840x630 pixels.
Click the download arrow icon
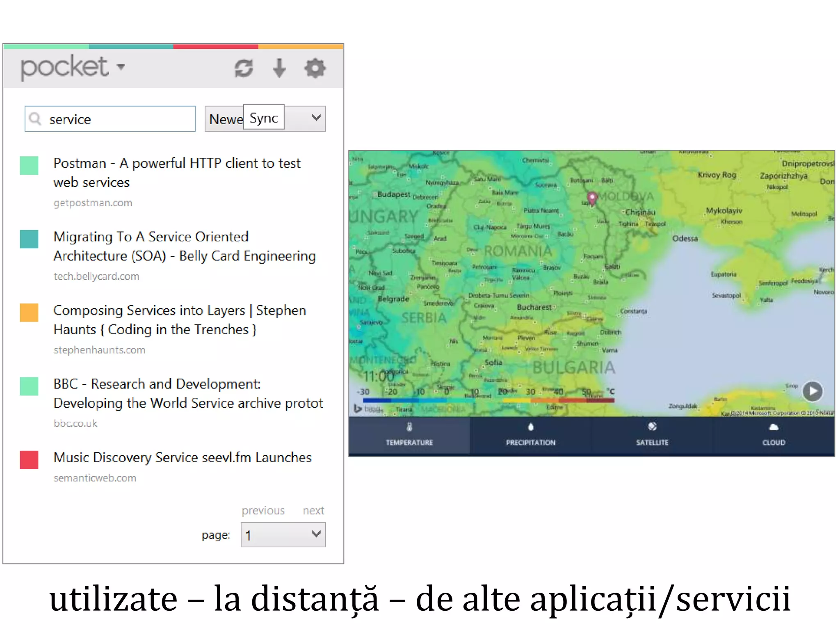coord(279,68)
